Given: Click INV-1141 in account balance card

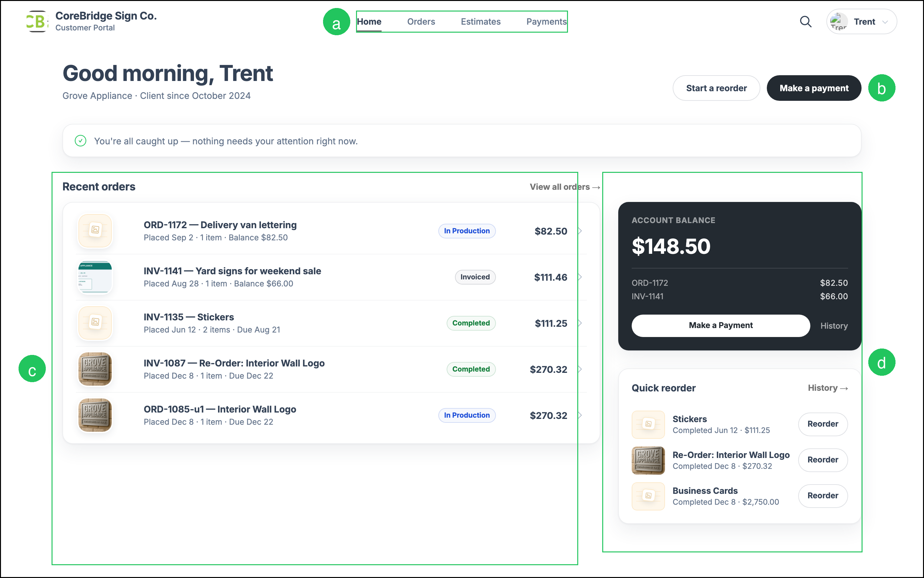Looking at the screenshot, I should click(x=647, y=296).
